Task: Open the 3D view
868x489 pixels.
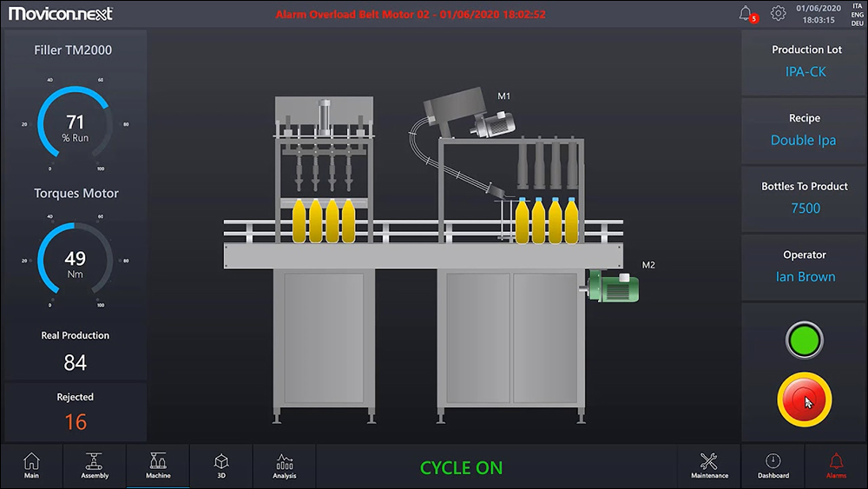Action: pos(220,466)
